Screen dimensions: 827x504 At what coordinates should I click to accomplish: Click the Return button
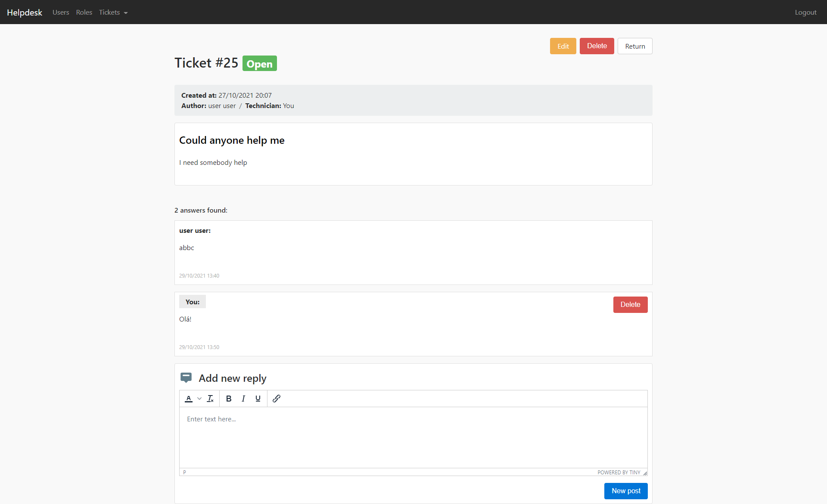coord(635,46)
